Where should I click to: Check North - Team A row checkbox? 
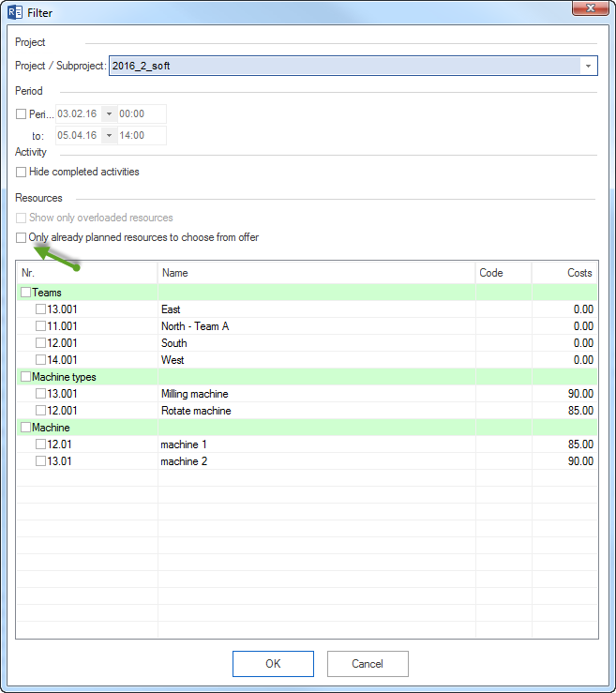(x=40, y=326)
